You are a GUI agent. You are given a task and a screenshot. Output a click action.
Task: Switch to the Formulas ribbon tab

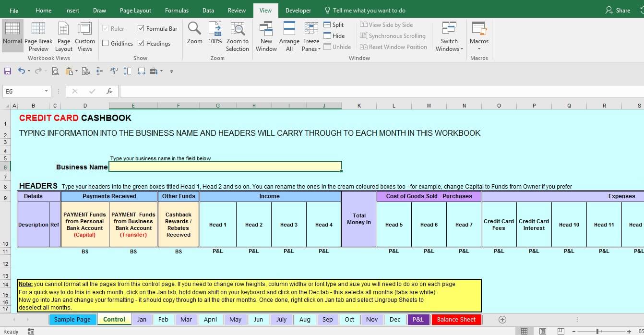tap(177, 10)
